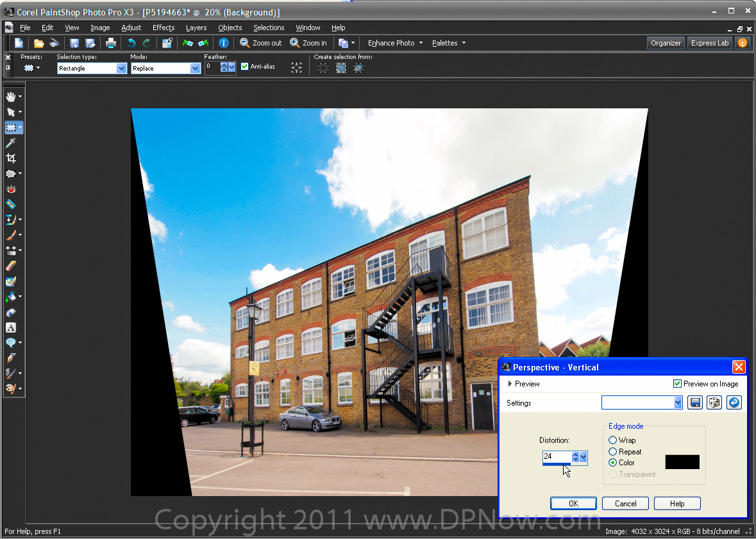
Task: Select the Text tool
Action: (11, 327)
